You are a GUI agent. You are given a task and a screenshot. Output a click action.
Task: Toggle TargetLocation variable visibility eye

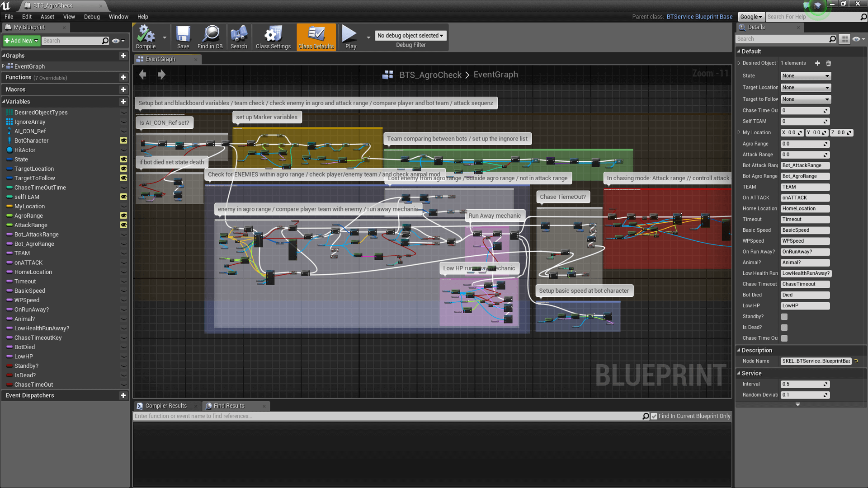click(123, 169)
